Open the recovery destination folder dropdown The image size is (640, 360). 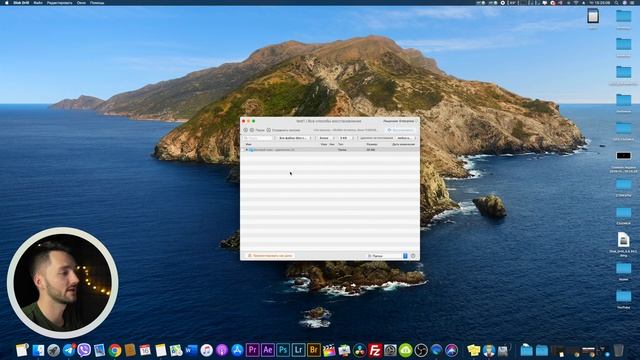coord(388,256)
